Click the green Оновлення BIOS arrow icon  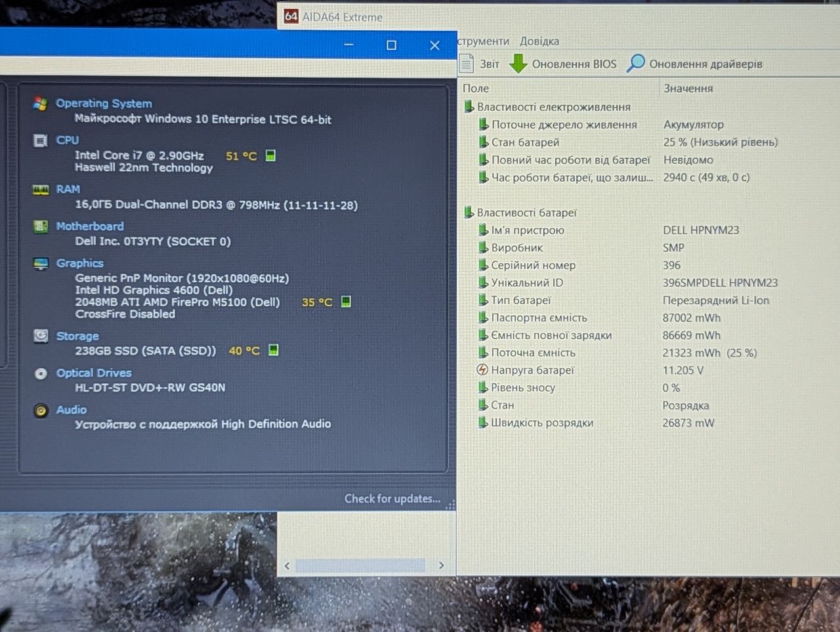(518, 64)
